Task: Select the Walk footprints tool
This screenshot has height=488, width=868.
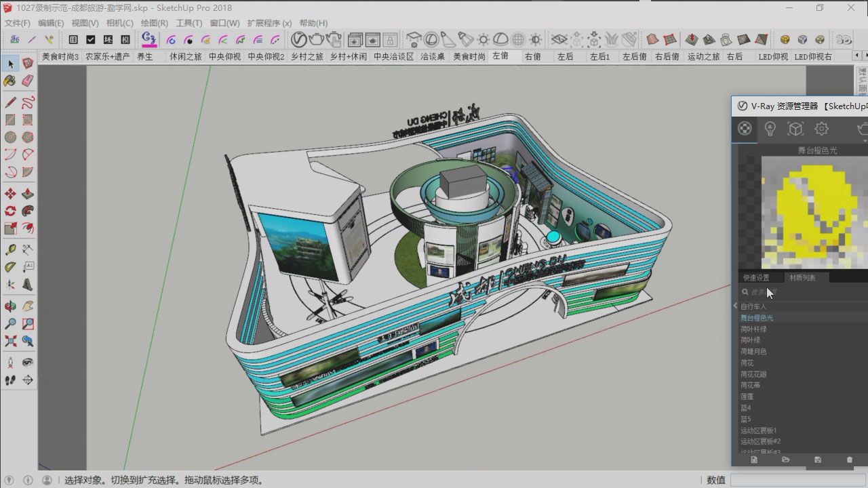Action: [x=10, y=380]
